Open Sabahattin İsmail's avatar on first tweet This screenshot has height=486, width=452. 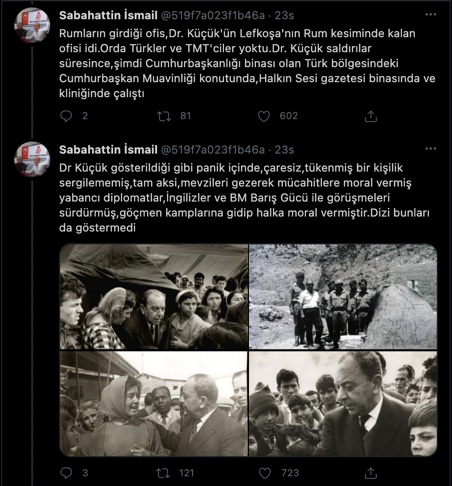click(x=32, y=25)
